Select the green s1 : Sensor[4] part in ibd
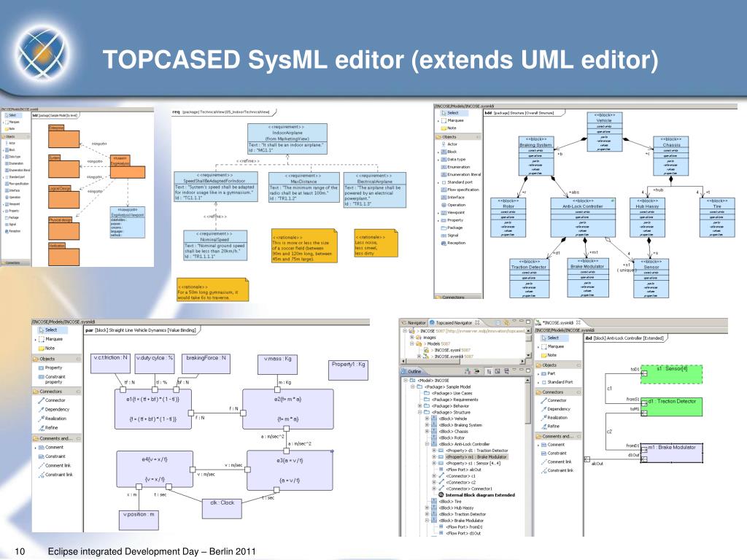The height and width of the screenshot is (560, 747). (x=671, y=374)
